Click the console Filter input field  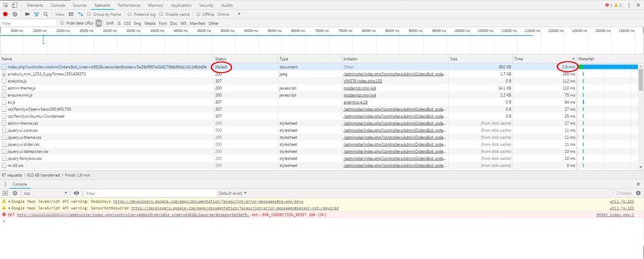(150, 193)
